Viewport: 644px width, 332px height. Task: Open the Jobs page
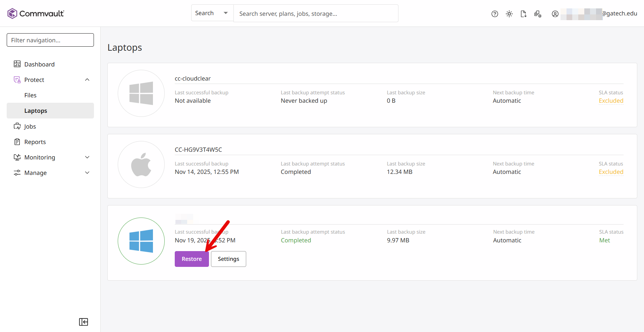(x=30, y=127)
